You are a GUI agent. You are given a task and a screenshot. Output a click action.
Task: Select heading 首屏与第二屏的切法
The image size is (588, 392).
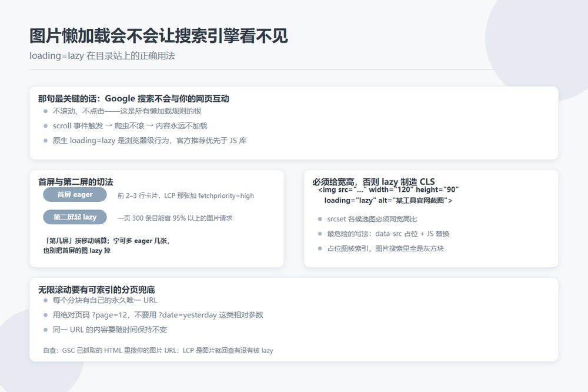tap(76, 182)
